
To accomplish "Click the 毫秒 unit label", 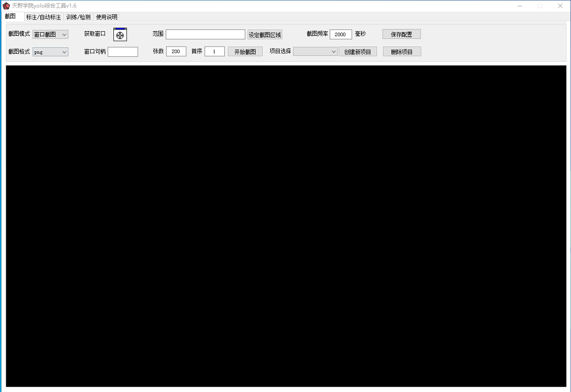I will coord(360,34).
